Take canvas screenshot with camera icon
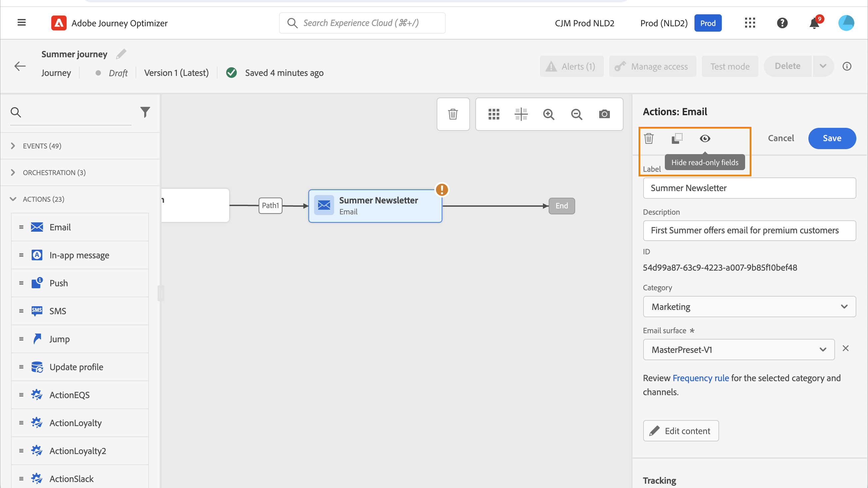The width and height of the screenshot is (868, 488). [x=604, y=114]
